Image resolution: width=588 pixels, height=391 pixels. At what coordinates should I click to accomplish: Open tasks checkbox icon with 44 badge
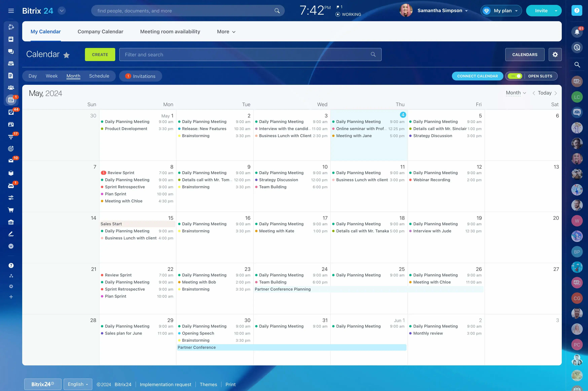pyautogui.click(x=11, y=112)
